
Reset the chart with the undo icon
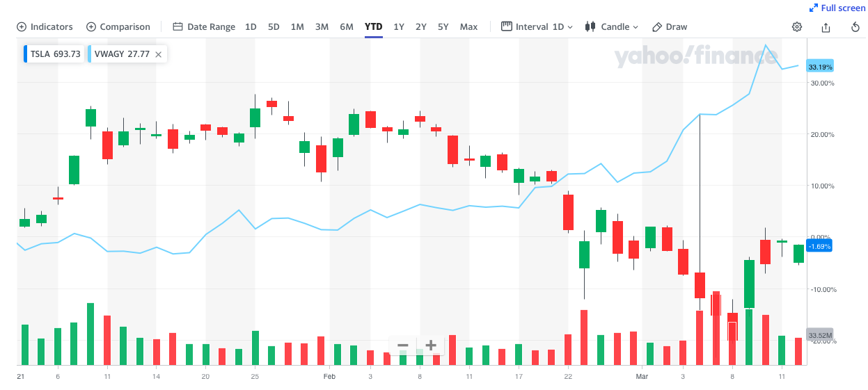pyautogui.click(x=855, y=27)
